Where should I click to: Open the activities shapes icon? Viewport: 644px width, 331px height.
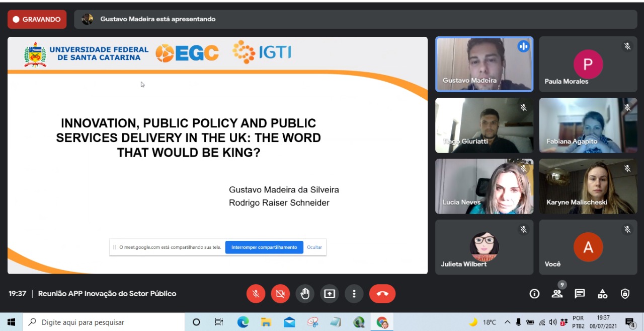[x=602, y=294]
